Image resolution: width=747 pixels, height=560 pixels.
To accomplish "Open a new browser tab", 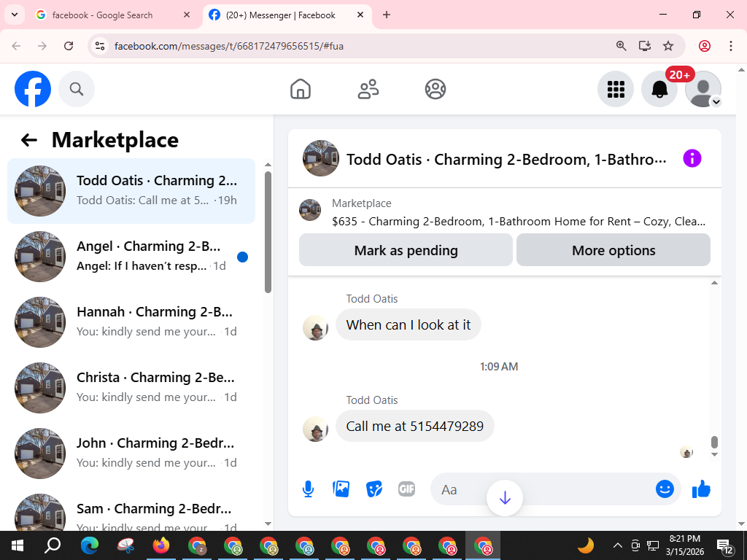I will (x=387, y=15).
